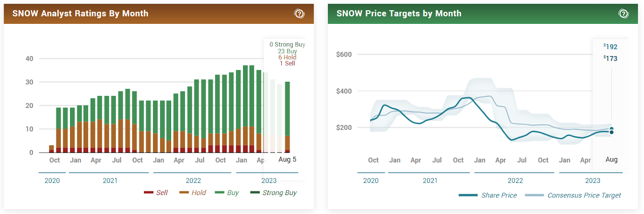This screenshot has height=214, width=644.
Task: Toggle Sell series in ratings legend
Action: click(x=156, y=193)
